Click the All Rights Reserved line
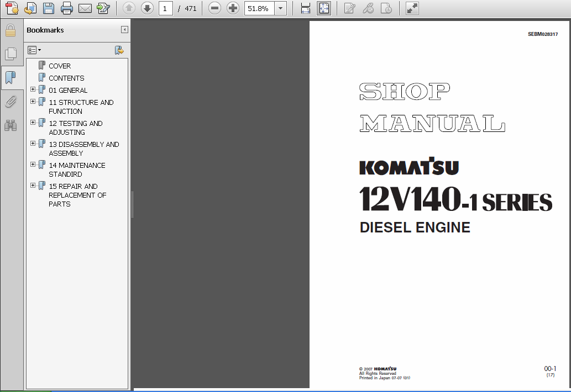 [x=378, y=373]
